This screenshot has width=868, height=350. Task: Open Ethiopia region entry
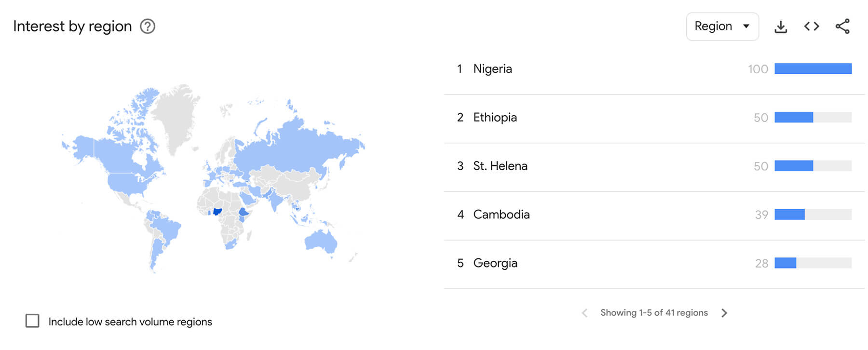(x=495, y=118)
